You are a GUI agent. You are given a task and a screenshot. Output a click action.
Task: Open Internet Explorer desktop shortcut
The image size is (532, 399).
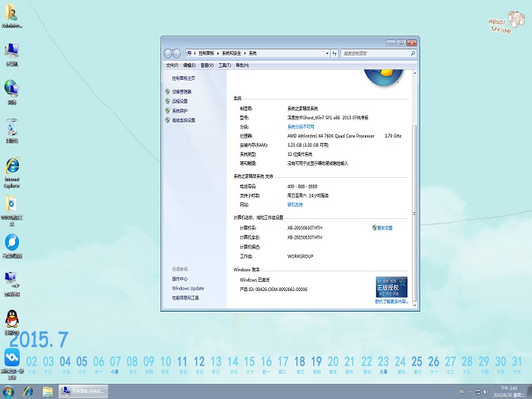(11, 167)
